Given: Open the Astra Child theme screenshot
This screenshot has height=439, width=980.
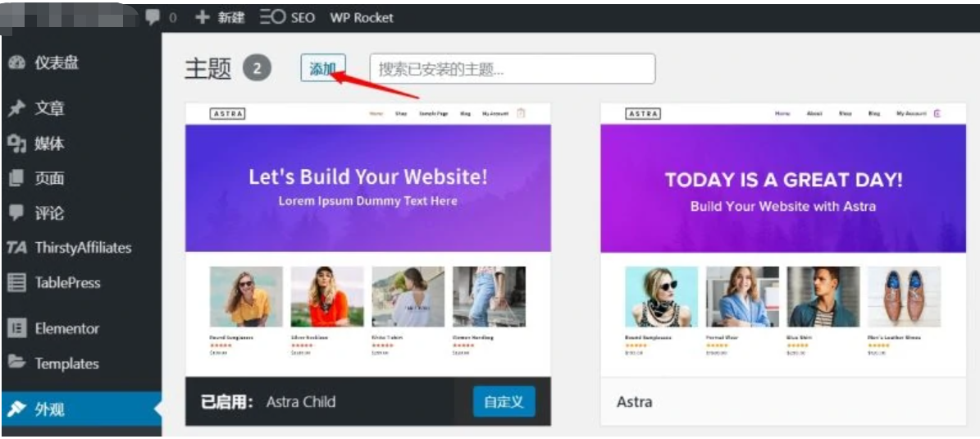Looking at the screenshot, I should pos(368,240).
